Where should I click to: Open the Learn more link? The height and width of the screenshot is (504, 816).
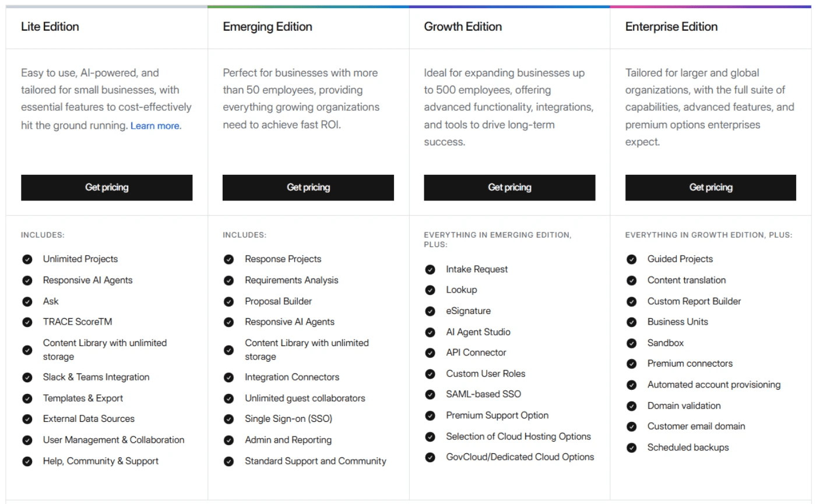coord(156,125)
